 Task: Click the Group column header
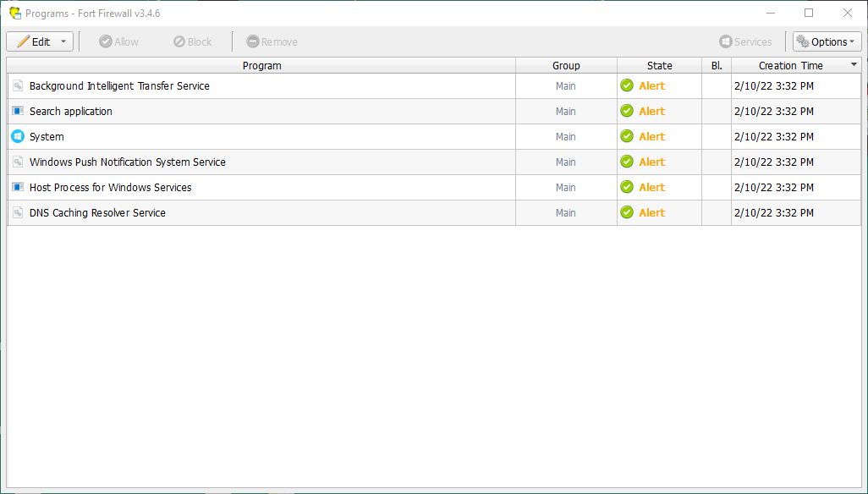click(565, 64)
